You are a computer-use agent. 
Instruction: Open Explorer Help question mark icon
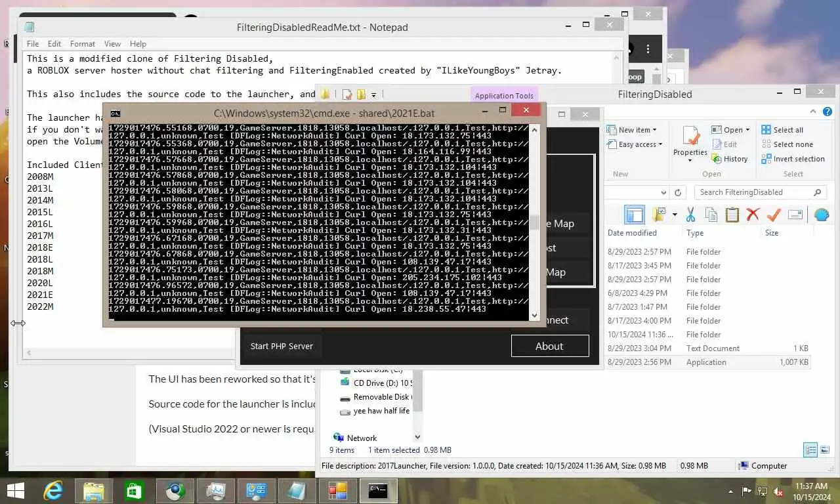pos(828,112)
